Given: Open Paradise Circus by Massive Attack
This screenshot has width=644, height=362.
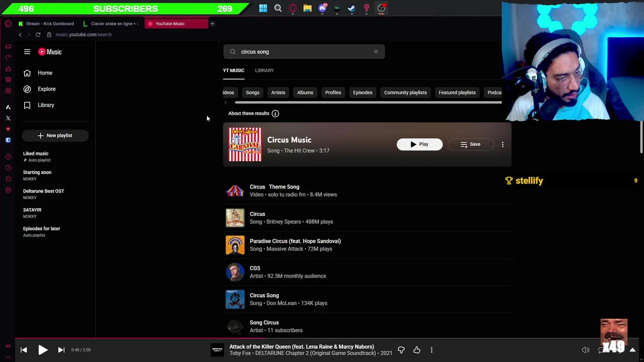Looking at the screenshot, I should (367, 245).
